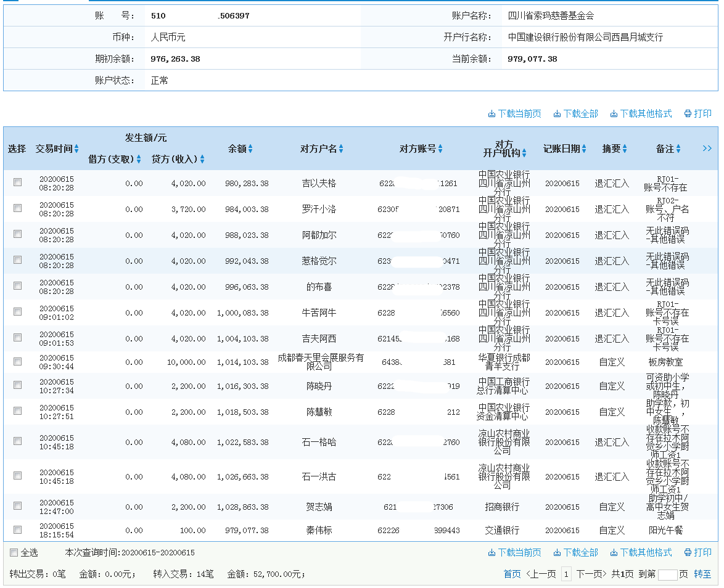Viewport: 724px width, 588px height.
Task: Sort by balance column arrows
Action: pyautogui.click(x=250, y=149)
